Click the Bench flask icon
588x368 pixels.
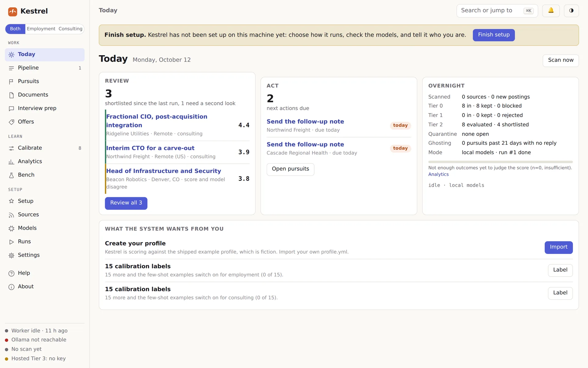pyautogui.click(x=11, y=175)
